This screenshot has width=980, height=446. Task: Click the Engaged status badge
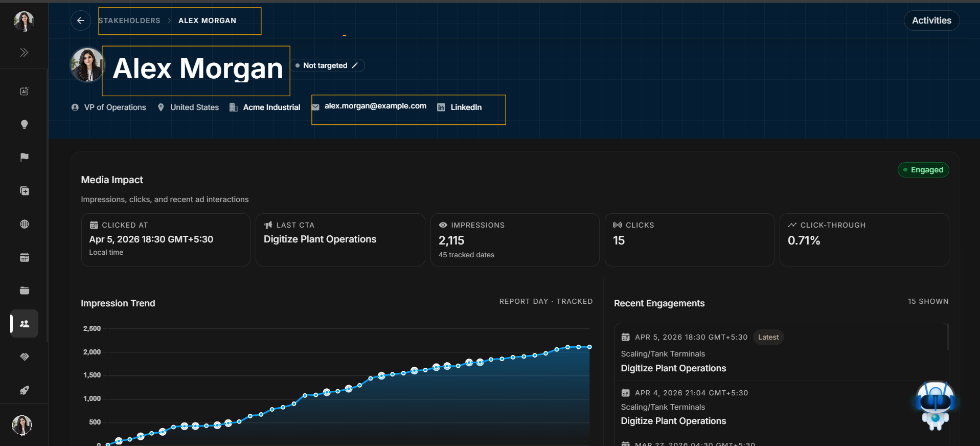coord(923,170)
